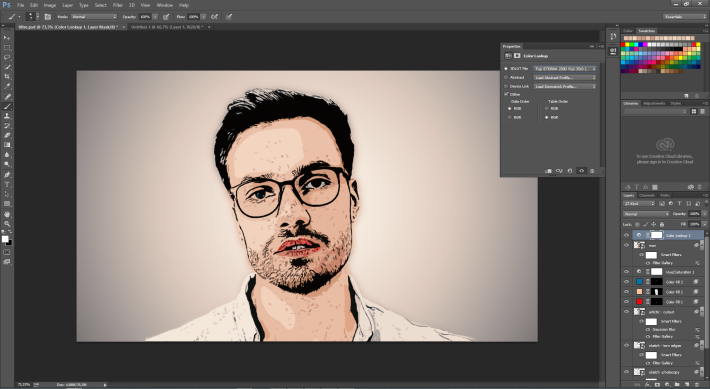
Task: Delete layer using Layers panel trash icon
Action: pyautogui.click(x=697, y=384)
